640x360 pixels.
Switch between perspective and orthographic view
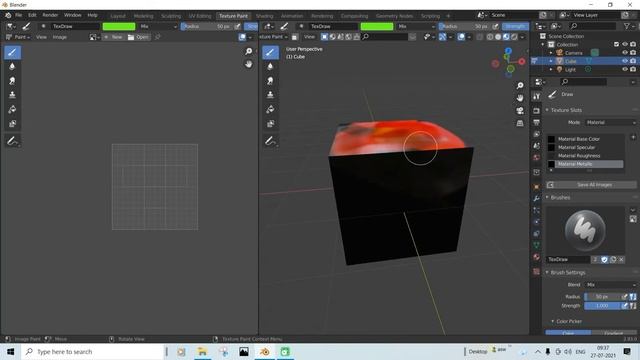pyautogui.click(x=520, y=123)
